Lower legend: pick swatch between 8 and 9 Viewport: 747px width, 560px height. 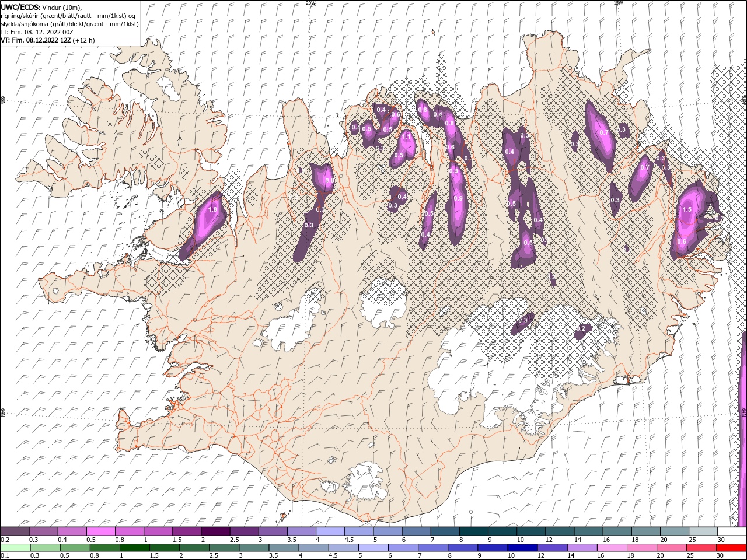(463, 548)
